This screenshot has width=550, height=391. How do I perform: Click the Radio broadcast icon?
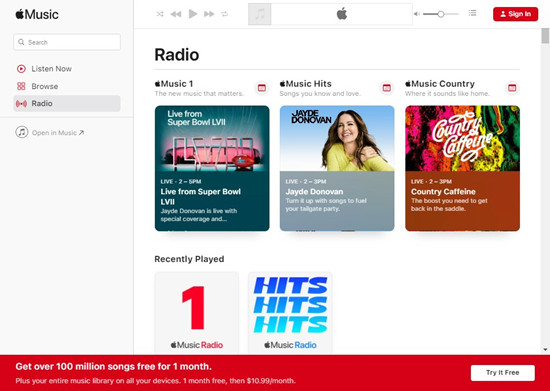21,103
